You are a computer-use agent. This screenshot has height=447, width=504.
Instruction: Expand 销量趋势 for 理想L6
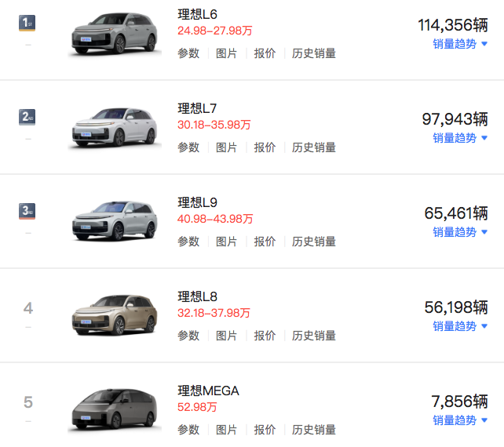pos(460,44)
